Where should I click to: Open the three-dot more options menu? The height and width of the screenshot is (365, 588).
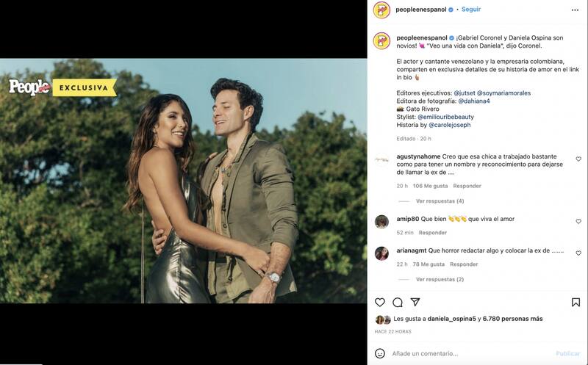point(576,10)
